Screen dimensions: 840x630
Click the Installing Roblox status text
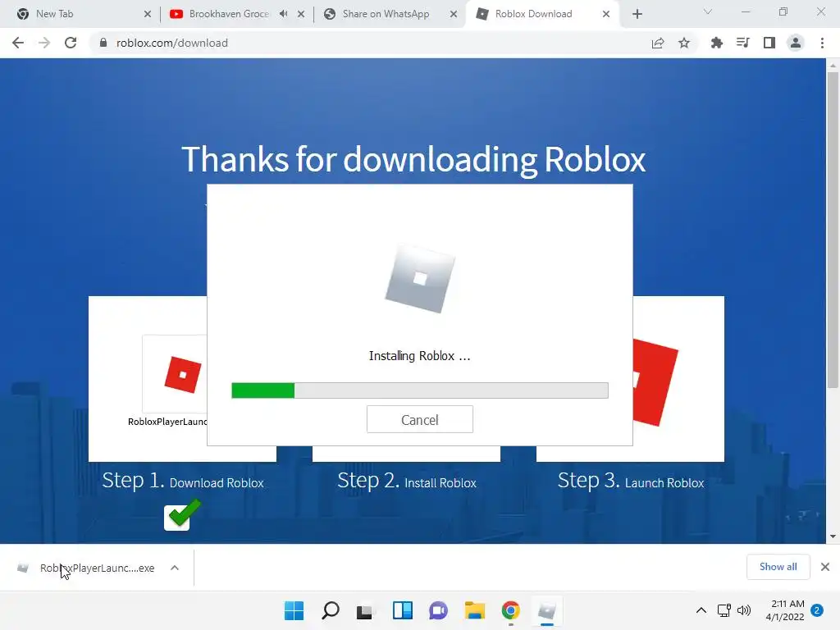tap(419, 356)
